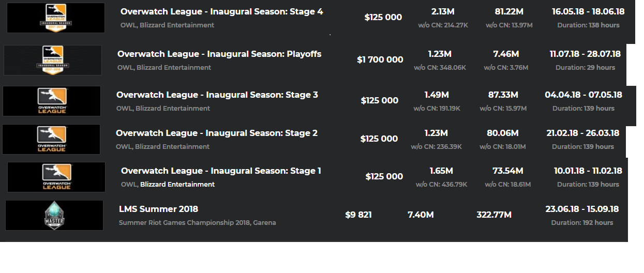
Task: Open the Stage 1 Overwatch League logo
Action: [x=56, y=177]
